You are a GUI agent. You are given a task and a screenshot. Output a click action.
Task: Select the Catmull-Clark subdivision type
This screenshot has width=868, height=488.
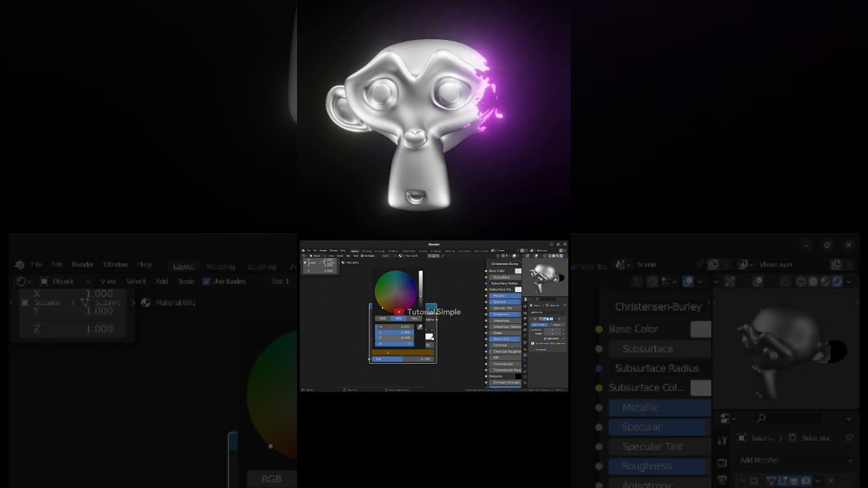coord(540,325)
